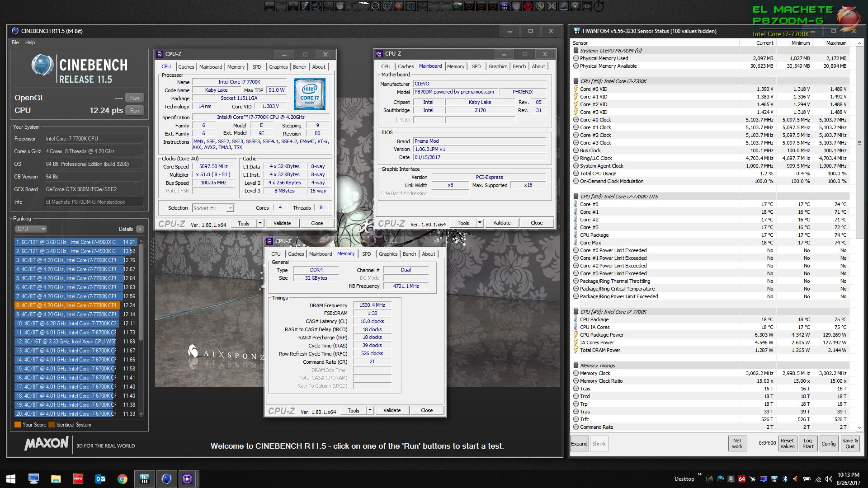
Task: Select the highlighted rank 8 i7-7700K score row
Action: coord(68,305)
